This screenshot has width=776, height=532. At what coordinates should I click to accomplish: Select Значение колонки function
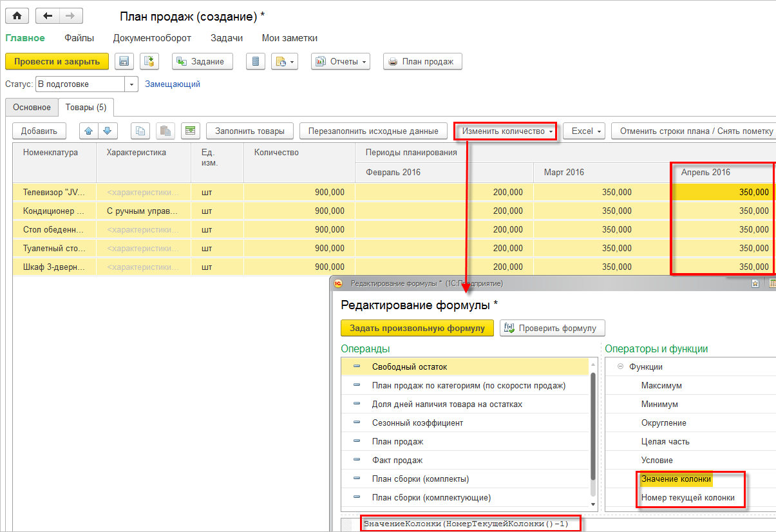pyautogui.click(x=676, y=479)
